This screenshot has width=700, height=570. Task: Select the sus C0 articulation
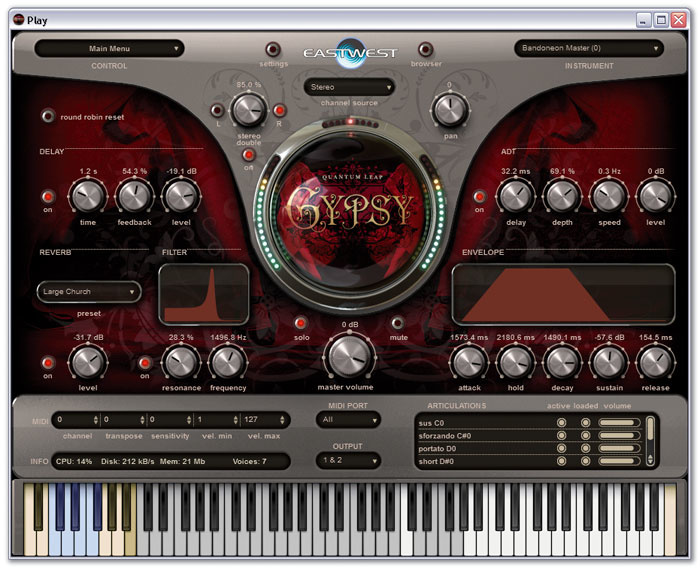coord(432,423)
